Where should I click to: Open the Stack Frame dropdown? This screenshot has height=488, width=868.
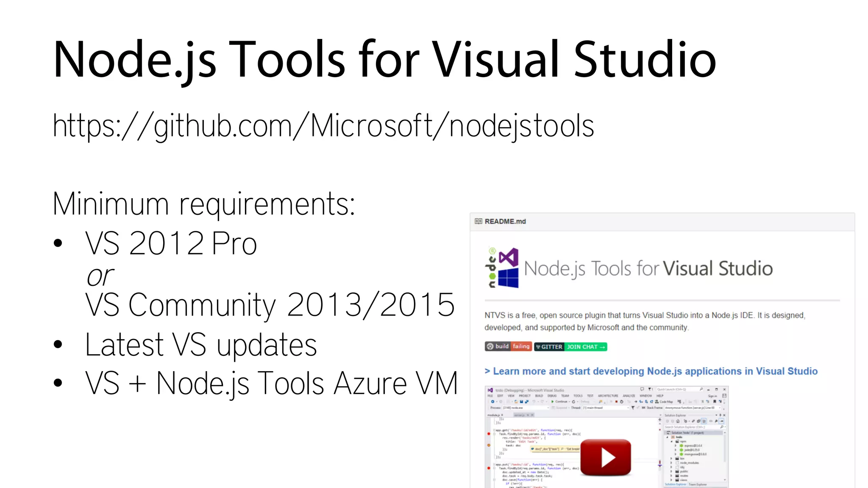point(693,408)
